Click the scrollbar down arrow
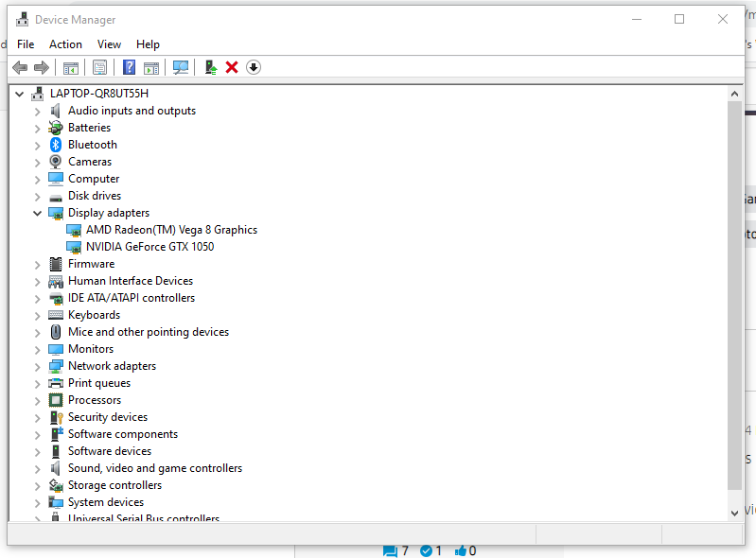756x558 pixels. click(x=734, y=514)
